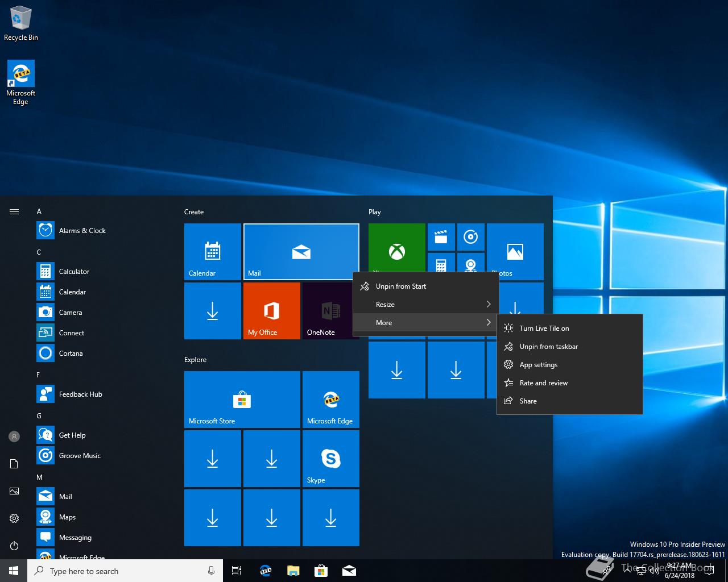Open the Calculator small tile
Viewport: 728px width, 582px height.
click(x=441, y=263)
